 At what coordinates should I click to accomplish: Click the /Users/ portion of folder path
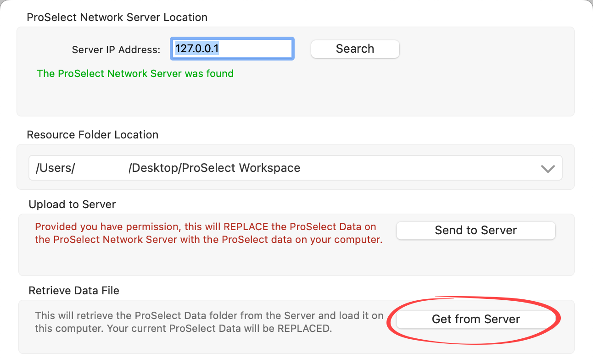pyautogui.click(x=55, y=168)
